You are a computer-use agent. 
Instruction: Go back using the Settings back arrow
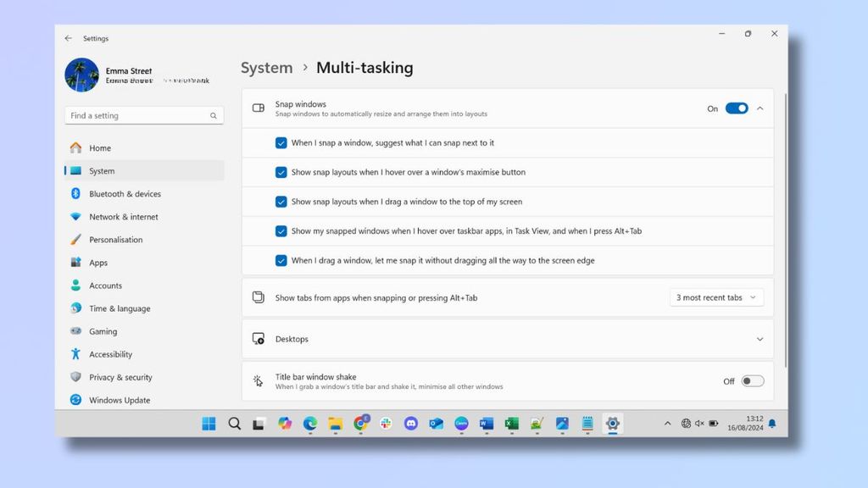pos(68,38)
